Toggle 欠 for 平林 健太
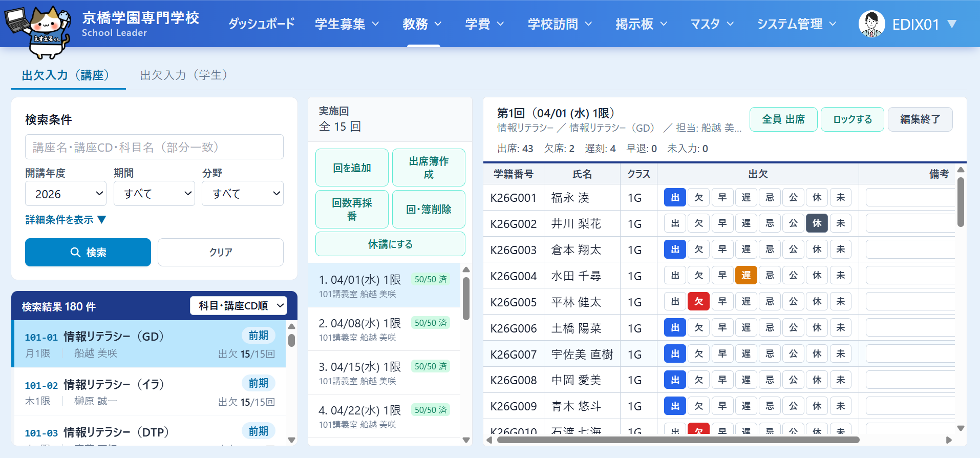The width and height of the screenshot is (980, 458). 699,302
